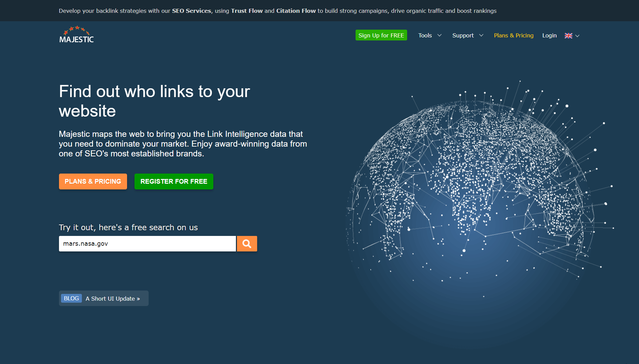Click Sign Up for FREE button
Viewport: 639px width, 364px height.
coord(381,35)
